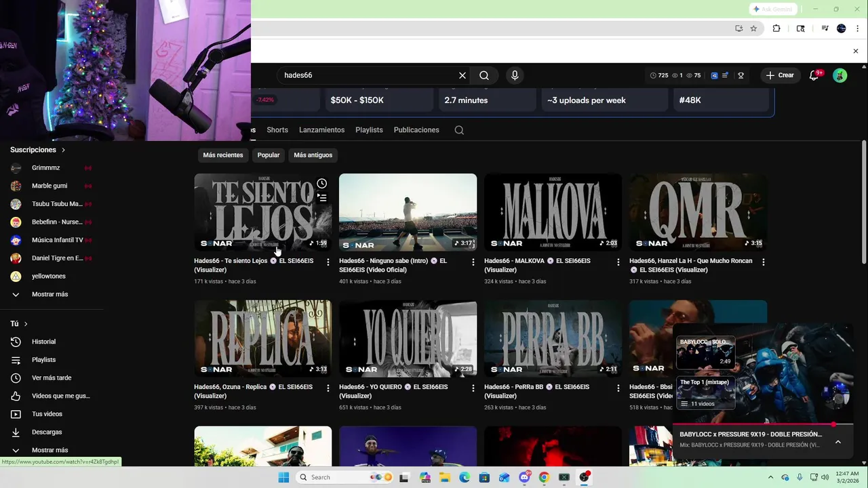Show hidden system tray icons
Image resolution: width=868 pixels, height=488 pixels.
pos(770,477)
